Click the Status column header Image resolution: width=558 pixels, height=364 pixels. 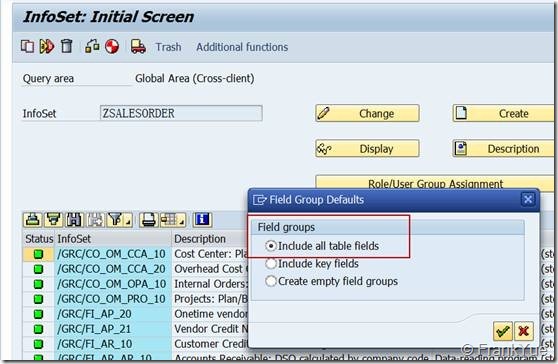(39, 239)
